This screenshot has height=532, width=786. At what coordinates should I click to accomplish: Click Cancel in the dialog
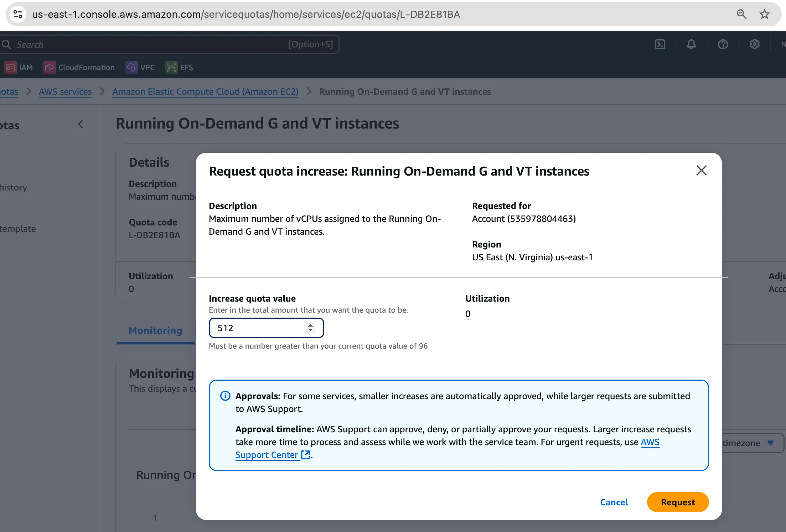[x=614, y=502]
